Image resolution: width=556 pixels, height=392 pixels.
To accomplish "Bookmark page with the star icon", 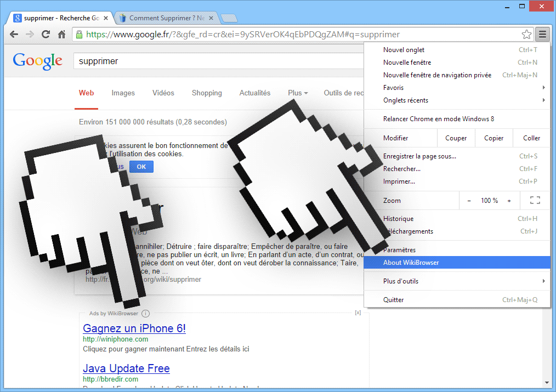I will point(526,35).
